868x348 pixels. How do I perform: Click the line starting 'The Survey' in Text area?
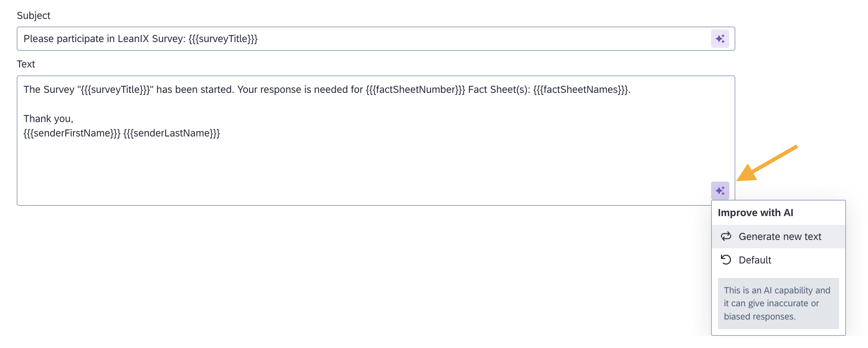[x=327, y=89]
